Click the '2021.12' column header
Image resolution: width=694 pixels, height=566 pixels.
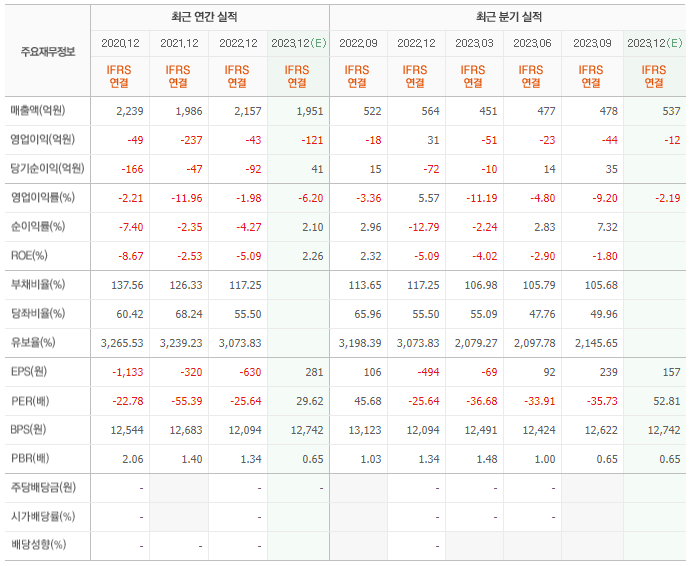(179, 43)
